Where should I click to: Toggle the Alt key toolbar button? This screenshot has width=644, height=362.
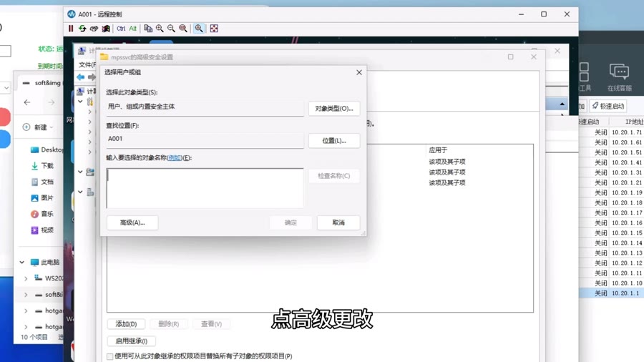tap(132, 29)
